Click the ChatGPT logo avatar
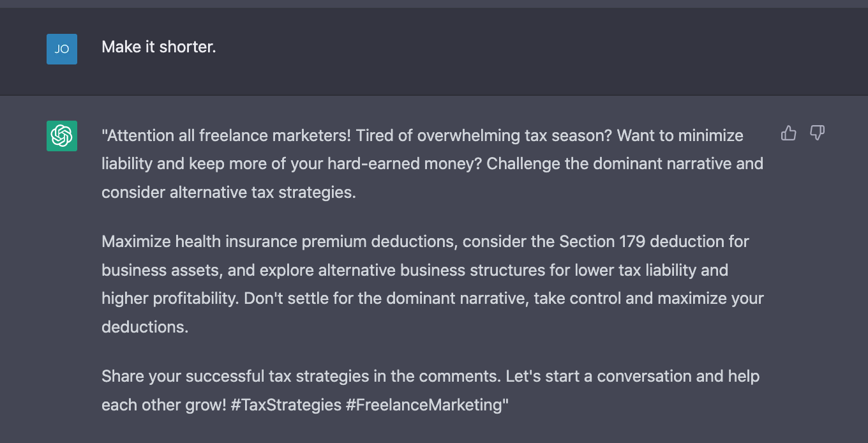868x443 pixels. point(62,136)
